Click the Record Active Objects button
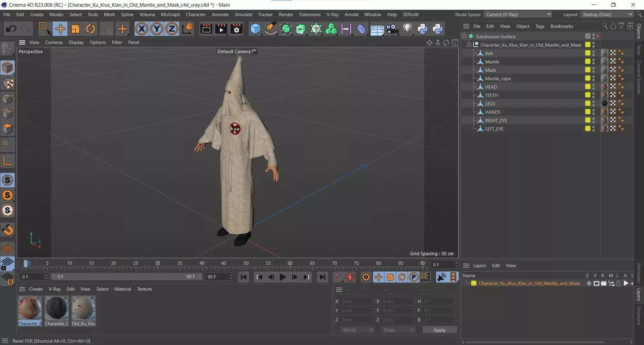 click(338, 277)
